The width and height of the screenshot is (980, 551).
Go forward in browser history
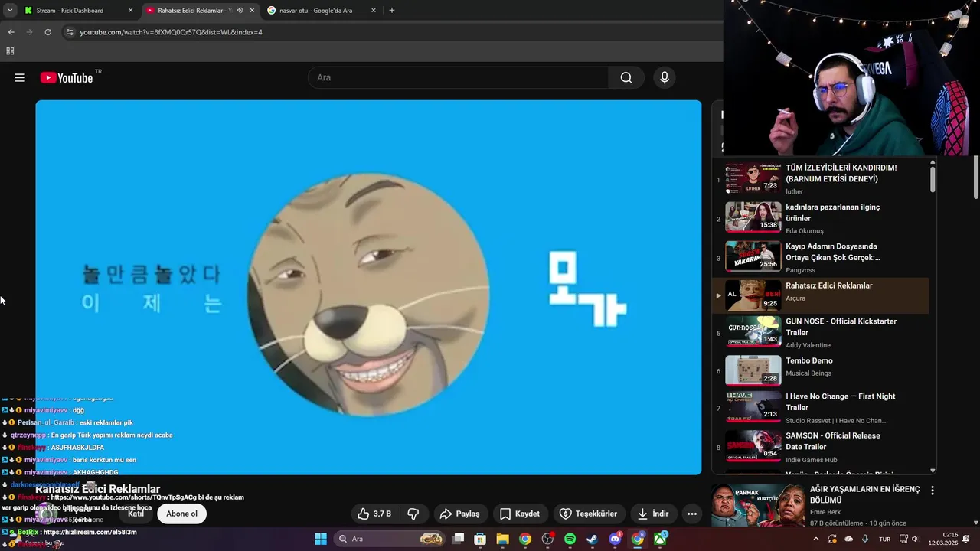(29, 32)
